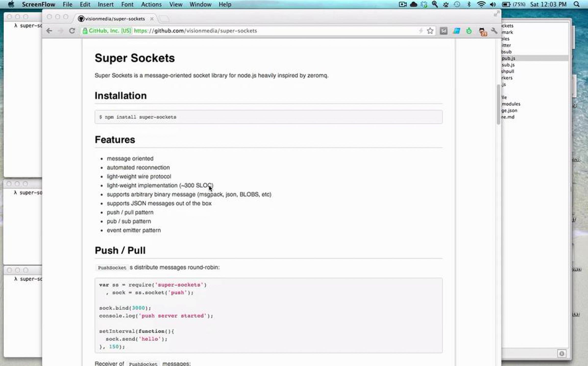Open the Insert menu
Image resolution: width=588 pixels, height=366 pixels.
106,4
